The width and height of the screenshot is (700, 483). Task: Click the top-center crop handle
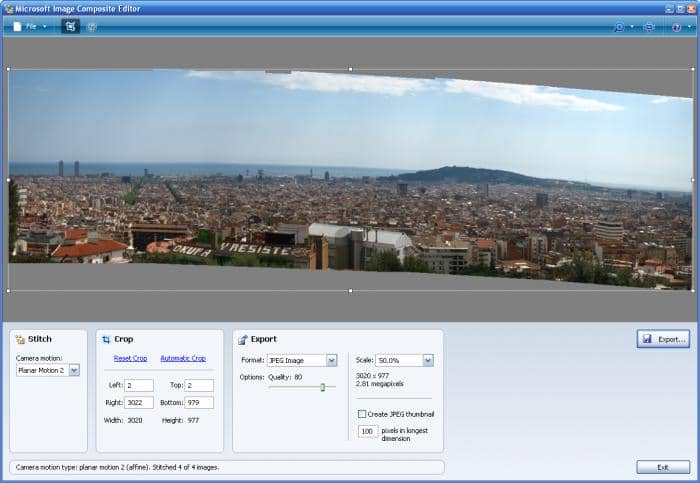pos(350,69)
